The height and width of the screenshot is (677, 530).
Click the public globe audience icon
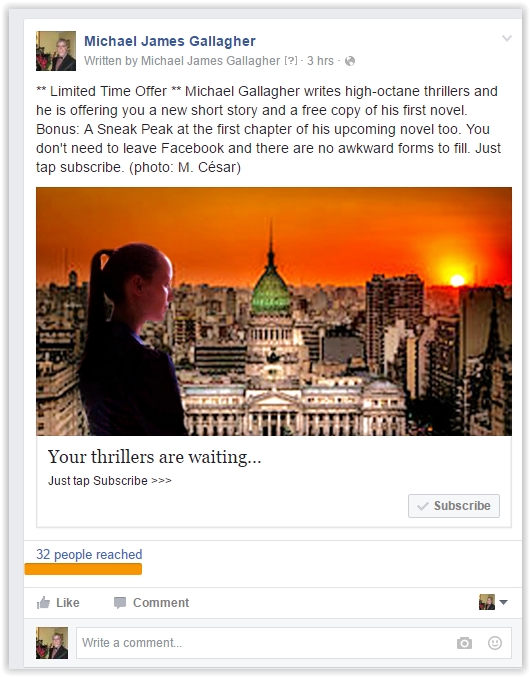(x=350, y=61)
